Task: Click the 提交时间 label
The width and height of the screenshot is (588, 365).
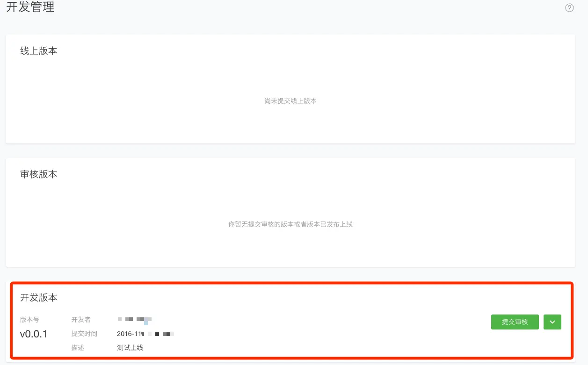Action: [x=84, y=334]
